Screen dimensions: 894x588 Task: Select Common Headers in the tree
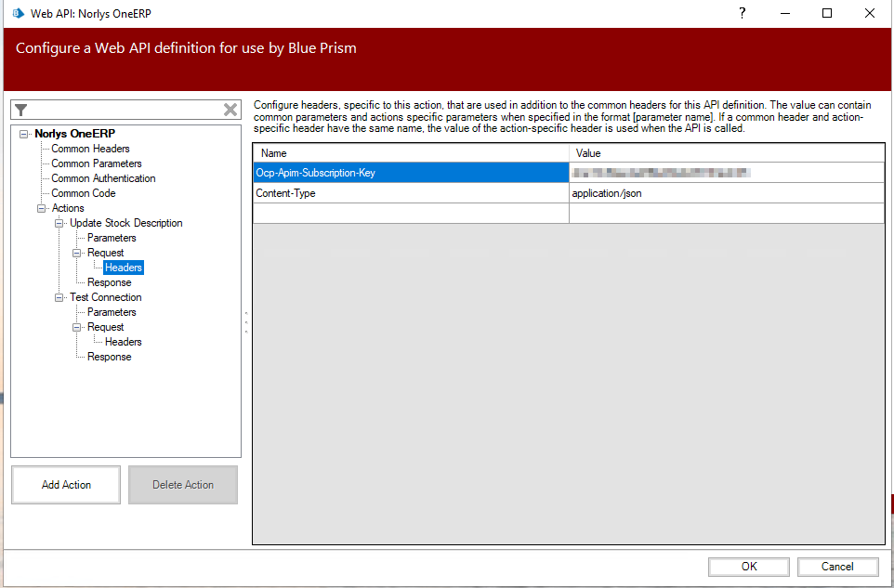tap(90, 149)
